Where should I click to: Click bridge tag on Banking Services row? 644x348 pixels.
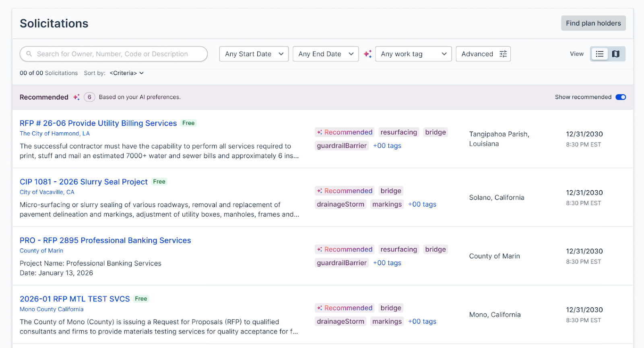click(x=436, y=249)
